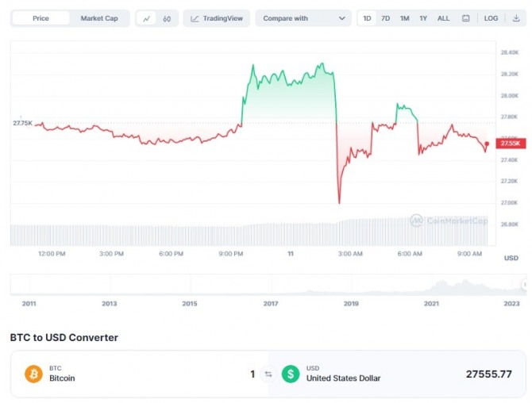532x403 pixels.
Task: Open the calendar date range picker
Action: click(x=465, y=18)
